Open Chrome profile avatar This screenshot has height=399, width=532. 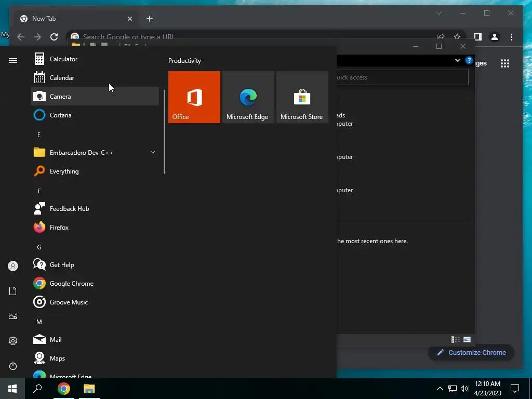[495, 37]
